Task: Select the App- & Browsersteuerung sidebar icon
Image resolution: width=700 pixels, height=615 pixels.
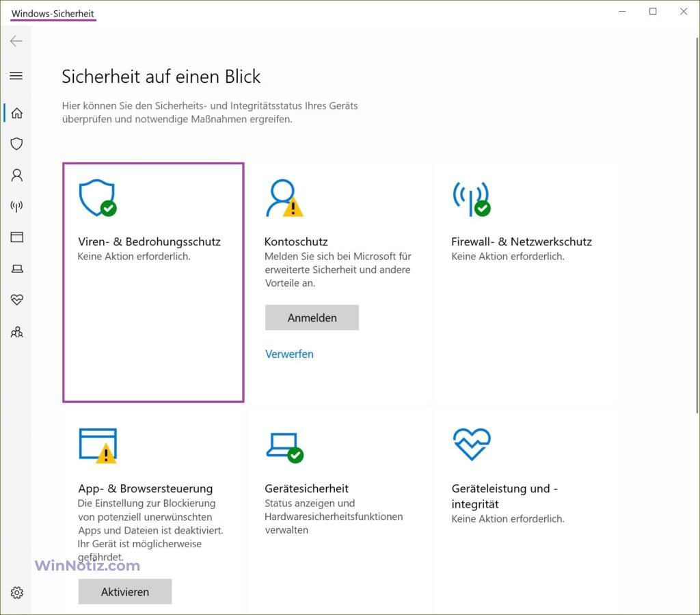Action: (x=16, y=237)
